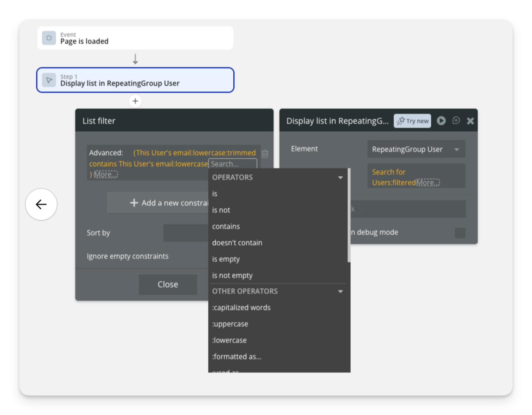This screenshot has height=415, width=532.
Task: Open the comment bubble icon
Action: point(456,121)
